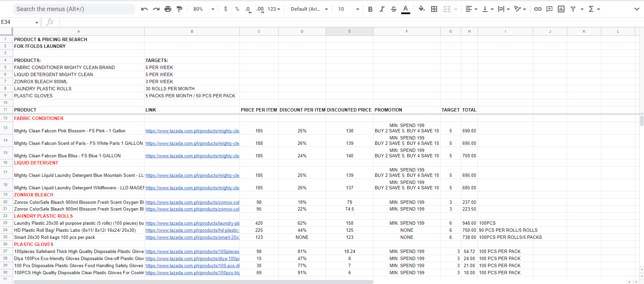This screenshot has width=644, height=284.
Task: Open HD Plastic Roll Bag link
Action: pyautogui.click(x=192, y=230)
